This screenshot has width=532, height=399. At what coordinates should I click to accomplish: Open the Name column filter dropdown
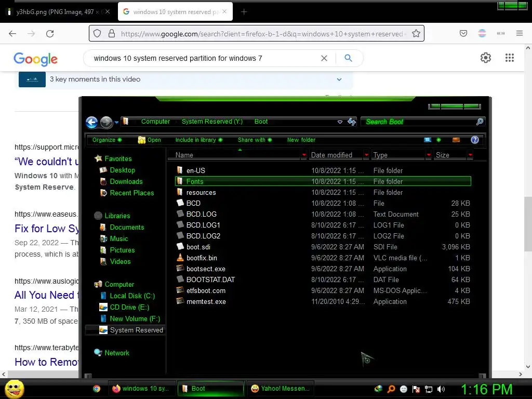pyautogui.click(x=303, y=155)
